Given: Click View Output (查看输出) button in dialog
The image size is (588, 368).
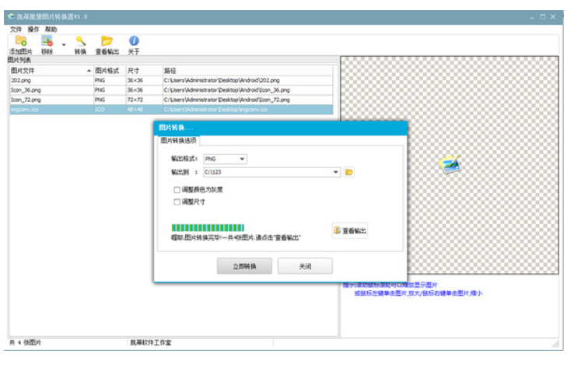Looking at the screenshot, I should coord(349,230).
